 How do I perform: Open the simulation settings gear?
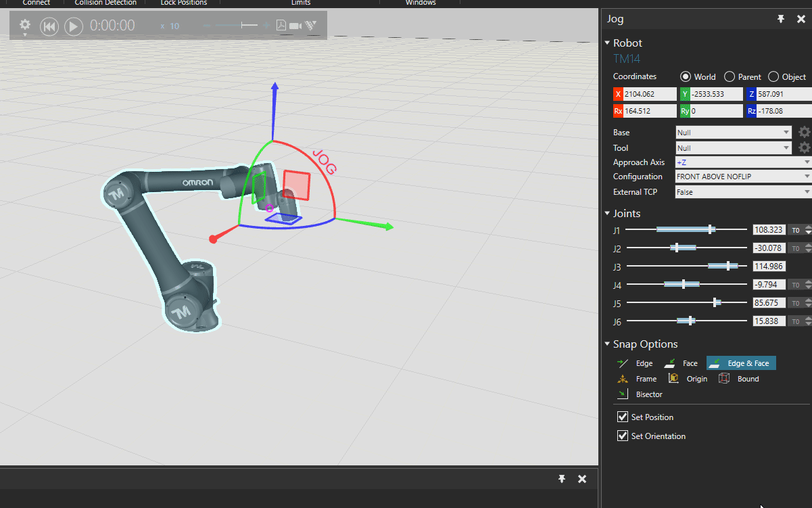tap(25, 25)
